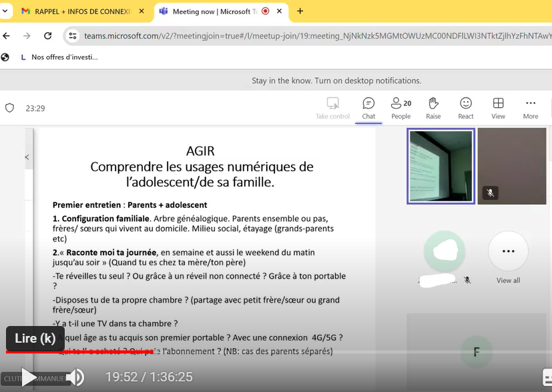Screen dimensions: 552x392
Task: Reload the current browser page
Action: pyautogui.click(x=47, y=36)
